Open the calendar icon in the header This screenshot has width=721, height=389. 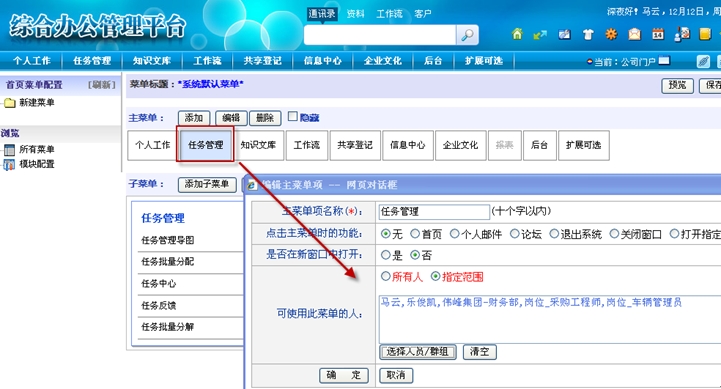click(658, 34)
